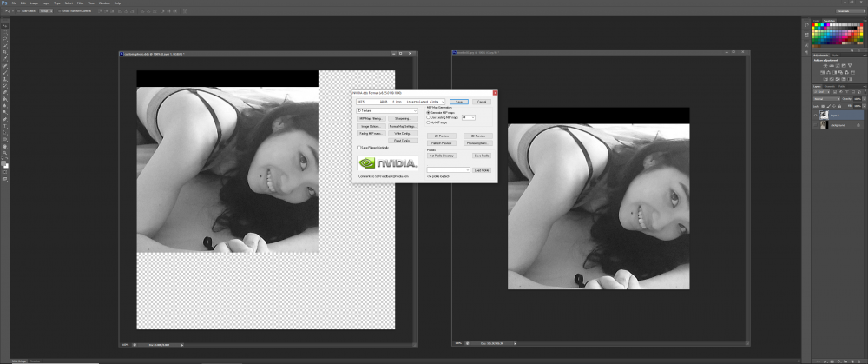Open the layer Opacity dropdown arrow

click(865, 99)
